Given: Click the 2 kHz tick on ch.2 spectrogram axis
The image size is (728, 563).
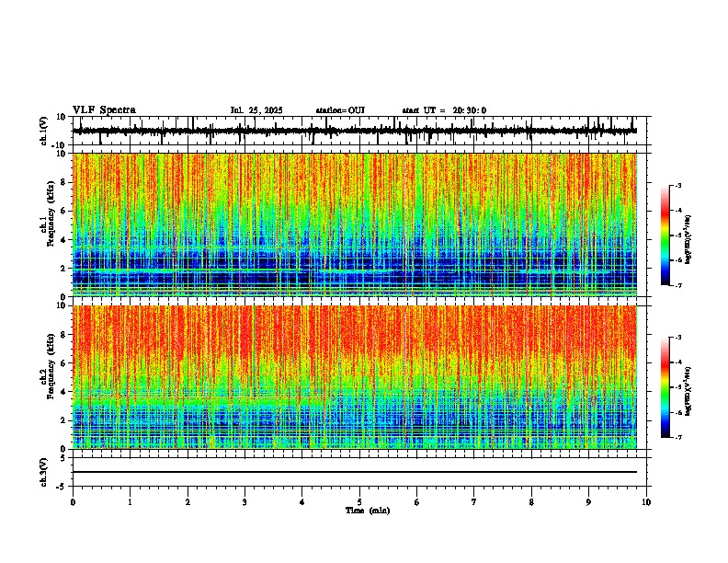Looking at the screenshot, I should (x=64, y=420).
